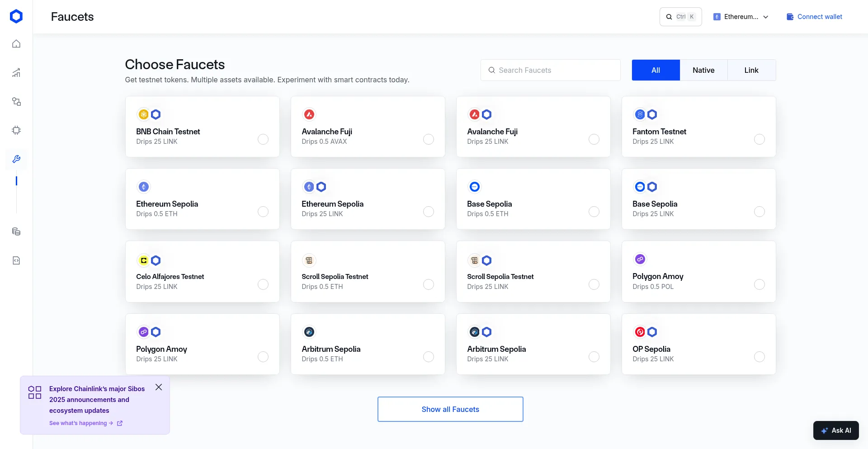Select the Base Sepolia 0.5 ETH radio
The image size is (868, 449).
(594, 212)
